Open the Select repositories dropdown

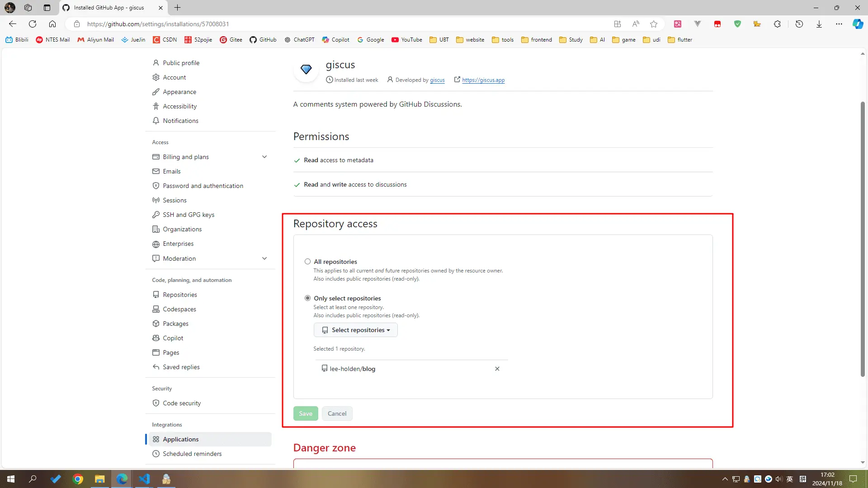(x=355, y=330)
